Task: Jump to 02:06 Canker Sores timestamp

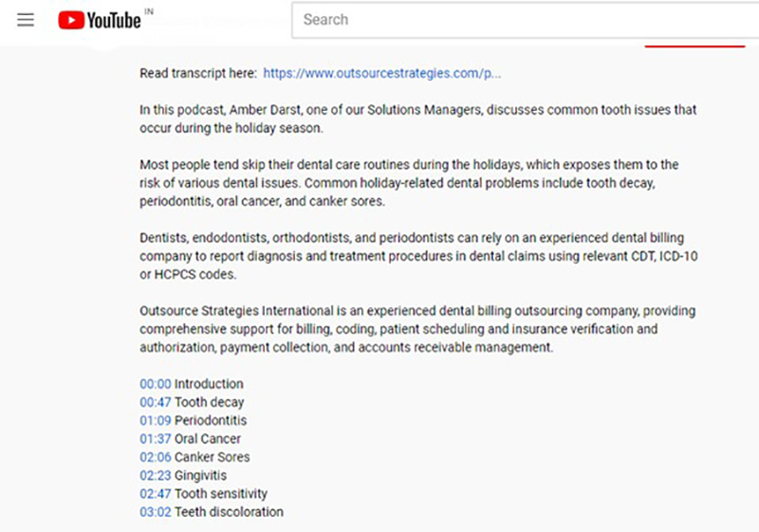Action: pos(156,457)
